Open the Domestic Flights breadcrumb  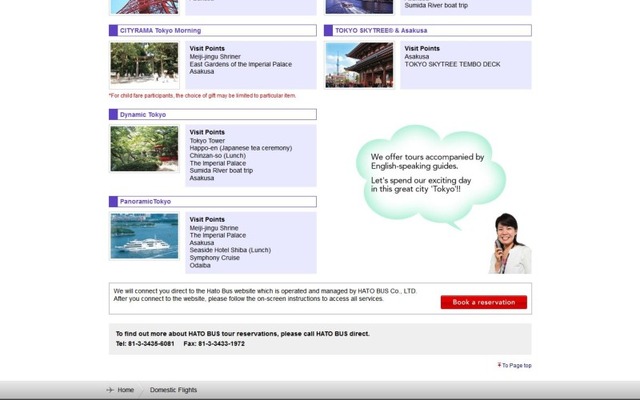tap(173, 390)
